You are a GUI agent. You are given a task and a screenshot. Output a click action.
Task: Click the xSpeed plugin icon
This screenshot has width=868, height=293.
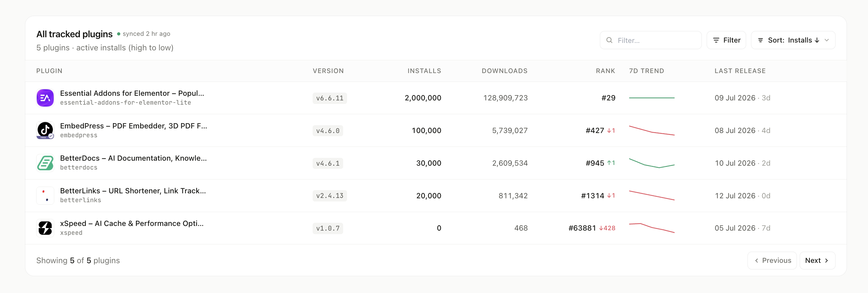45,228
